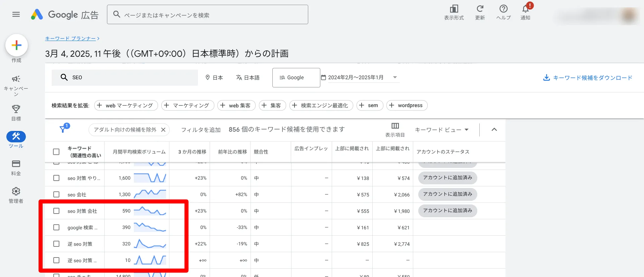This screenshot has width=644, height=277.
Task: Check 逆 seo 対策 ... row with 10 volume
Action: click(x=56, y=260)
